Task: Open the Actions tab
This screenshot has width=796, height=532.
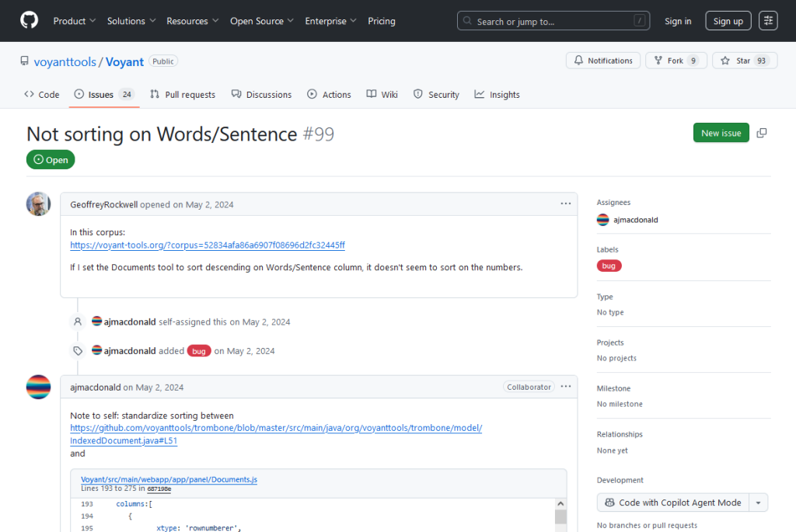Action: coord(329,94)
